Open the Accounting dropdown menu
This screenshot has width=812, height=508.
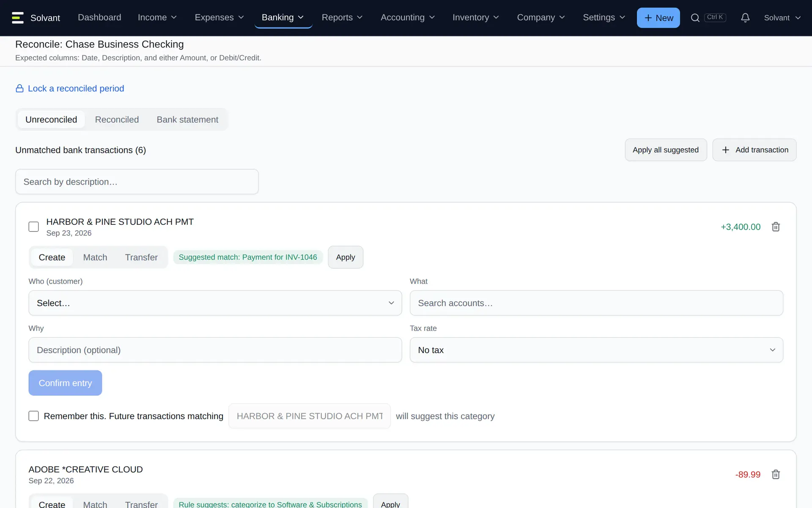(408, 17)
